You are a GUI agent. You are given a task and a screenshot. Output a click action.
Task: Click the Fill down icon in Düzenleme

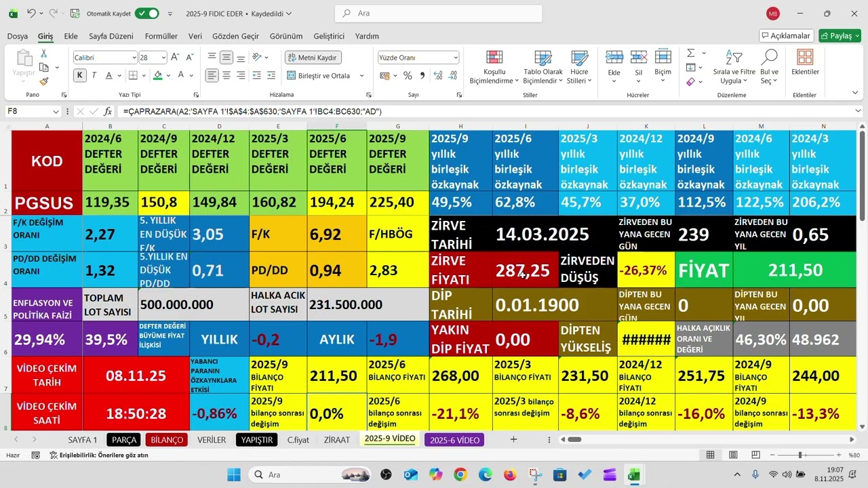(690, 67)
